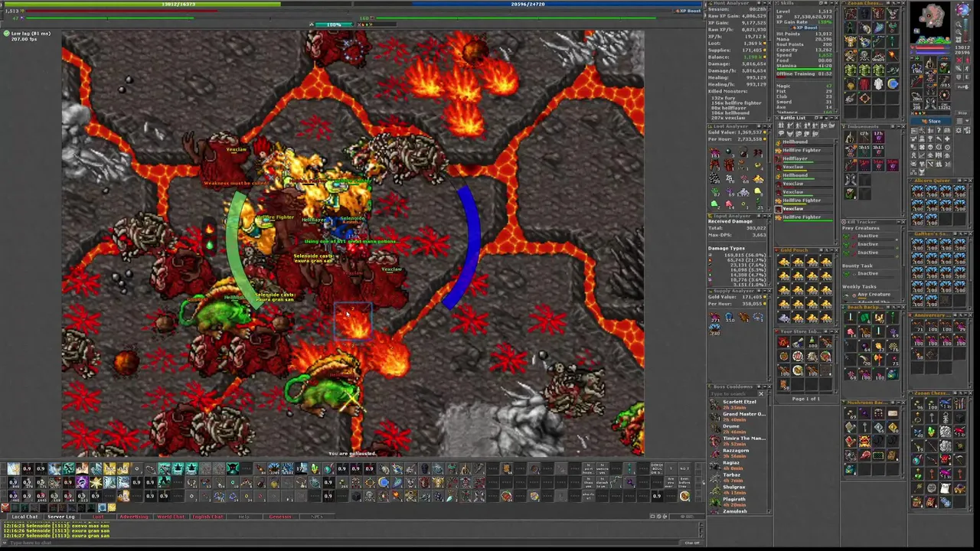This screenshot has width=980, height=551.
Task: Clear the Boss Cooldowns search with the X
Action: pos(761,393)
